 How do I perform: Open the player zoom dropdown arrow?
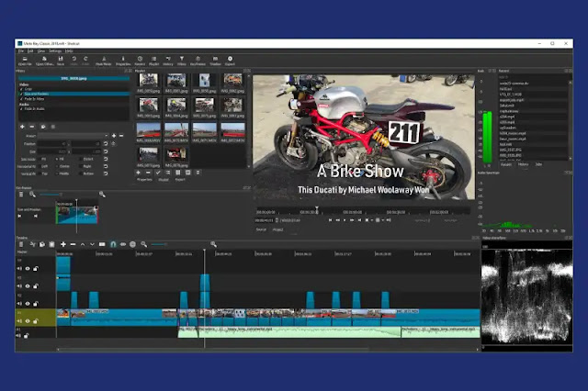[x=372, y=220]
